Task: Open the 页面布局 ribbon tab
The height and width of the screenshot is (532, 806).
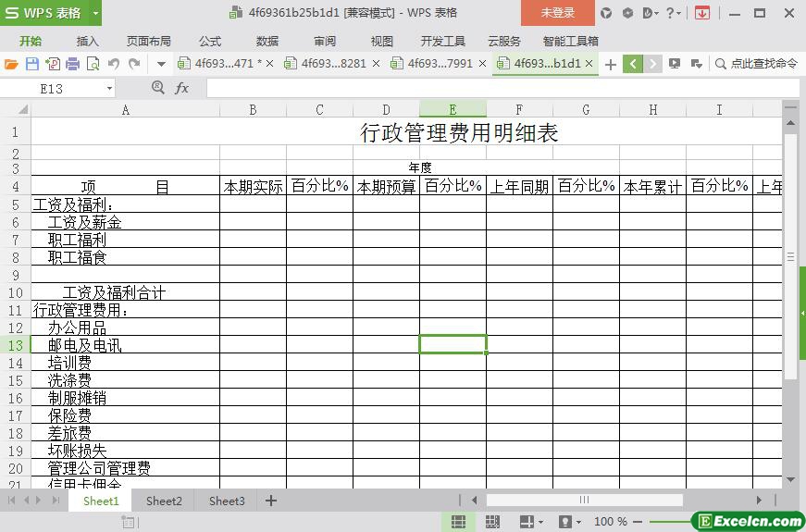Action: click(149, 41)
